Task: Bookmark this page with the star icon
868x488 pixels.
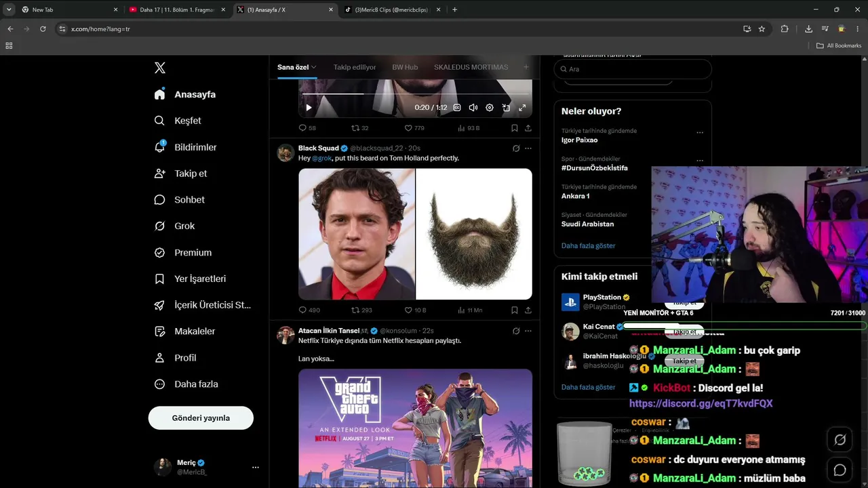Action: (762, 29)
